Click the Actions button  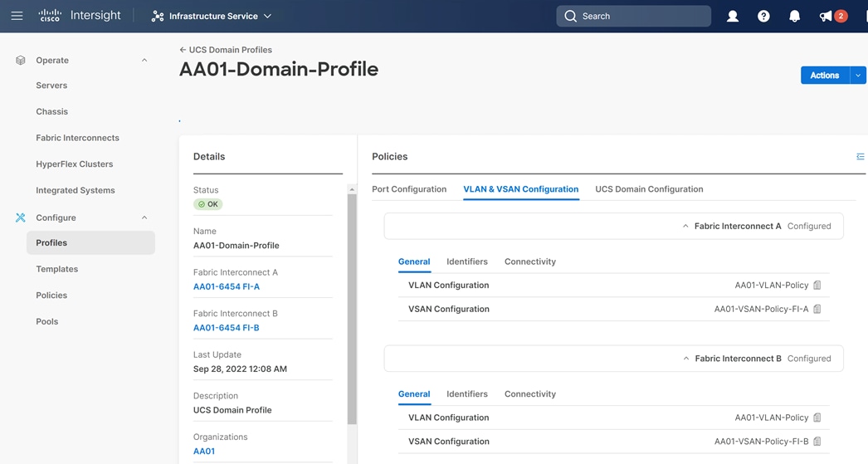click(825, 76)
